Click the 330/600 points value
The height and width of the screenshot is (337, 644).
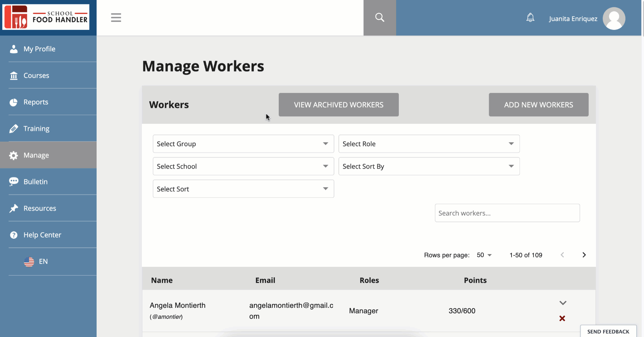462,311
